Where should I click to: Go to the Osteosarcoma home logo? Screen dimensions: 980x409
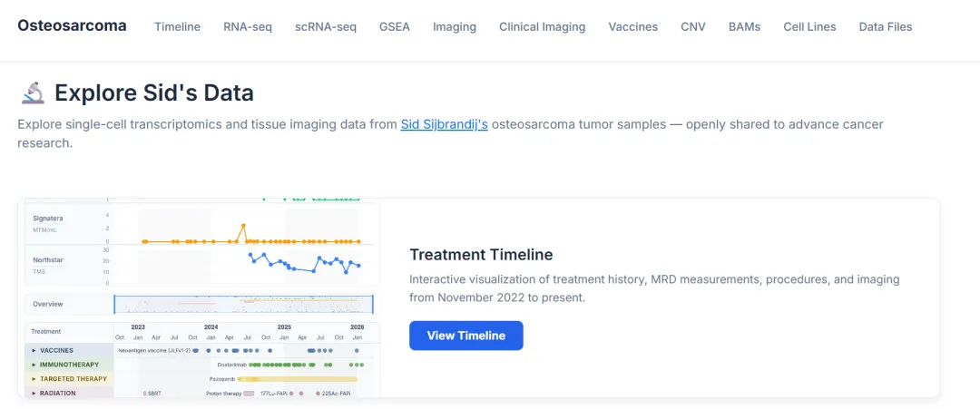click(x=72, y=25)
